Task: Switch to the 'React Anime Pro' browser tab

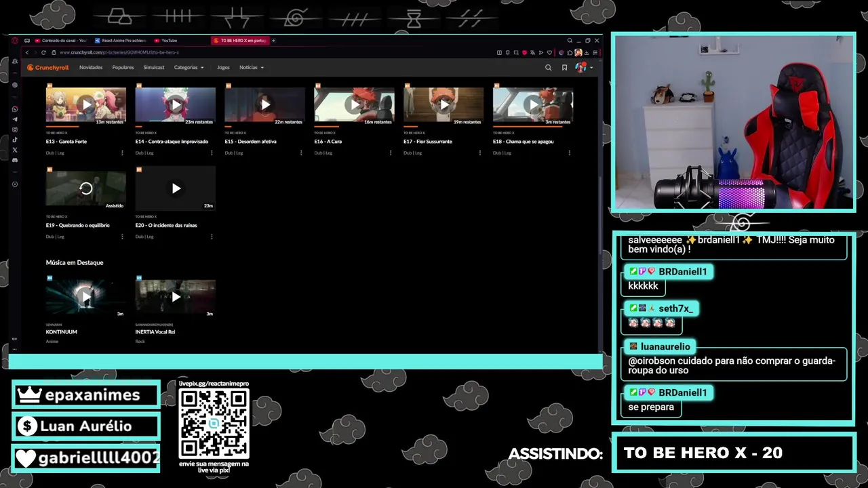Action: [121, 41]
